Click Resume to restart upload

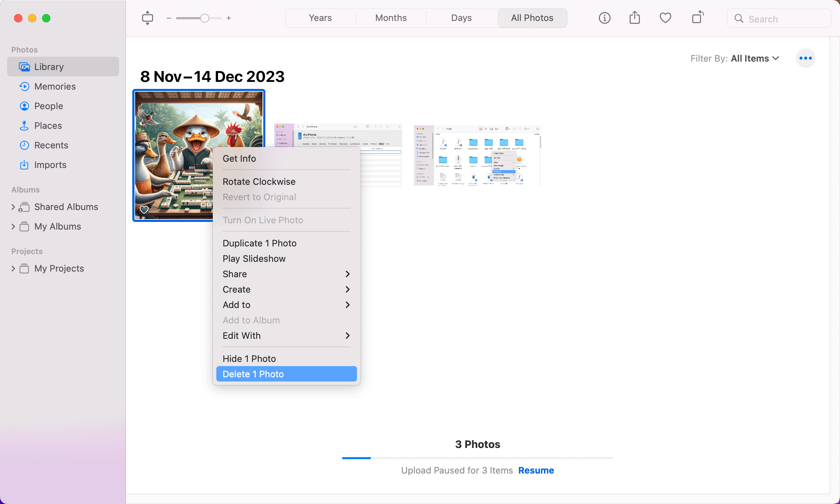point(537,470)
